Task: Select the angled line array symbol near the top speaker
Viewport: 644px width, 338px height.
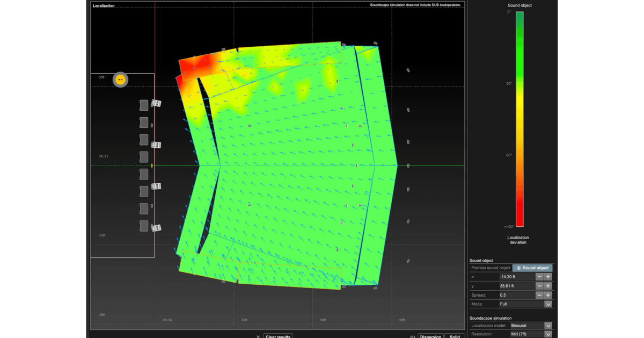Action: (157, 103)
